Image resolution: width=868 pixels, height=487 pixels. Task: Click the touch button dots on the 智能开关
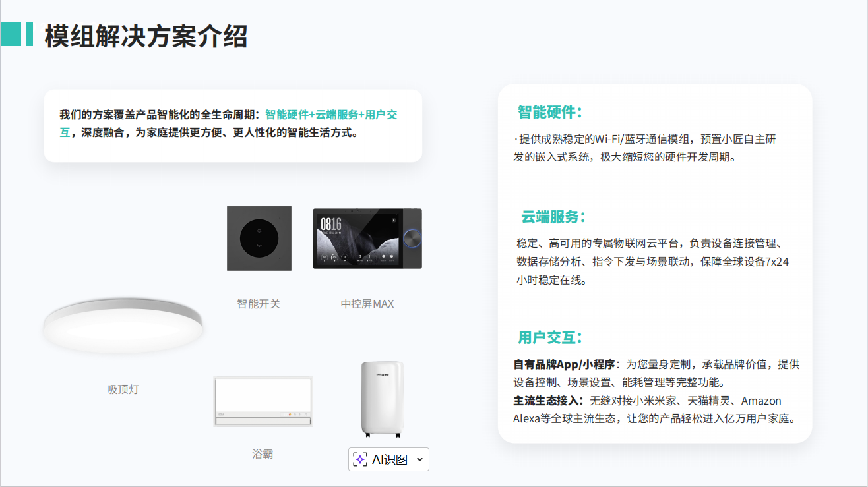tap(259, 239)
